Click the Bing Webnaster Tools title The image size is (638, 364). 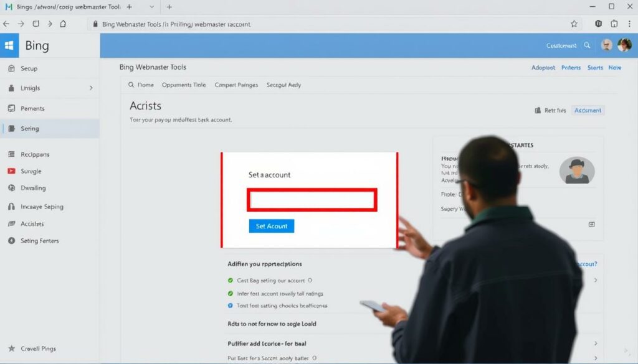tap(153, 67)
